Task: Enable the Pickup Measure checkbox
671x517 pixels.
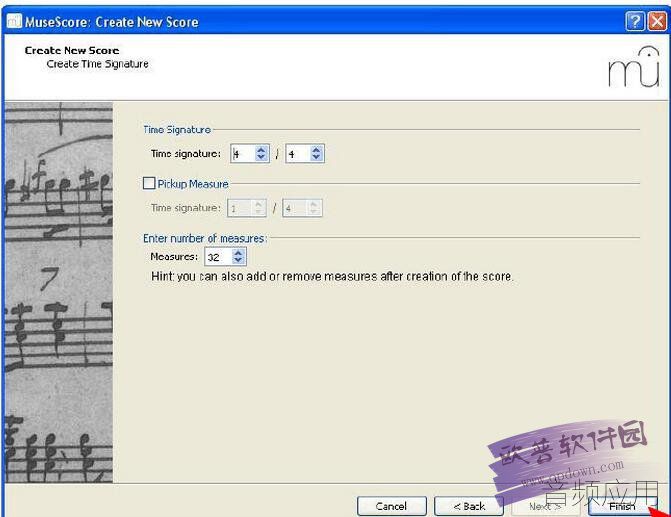Action: tap(149, 183)
